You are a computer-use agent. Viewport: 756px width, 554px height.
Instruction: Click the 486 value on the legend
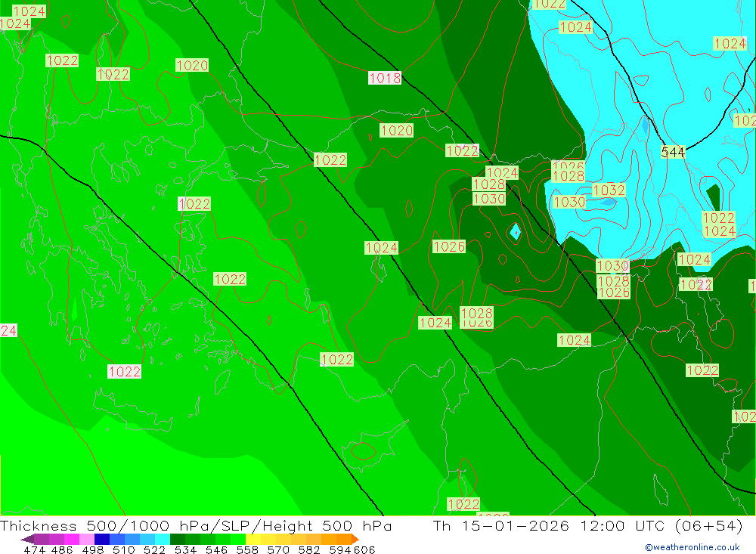tap(62, 549)
